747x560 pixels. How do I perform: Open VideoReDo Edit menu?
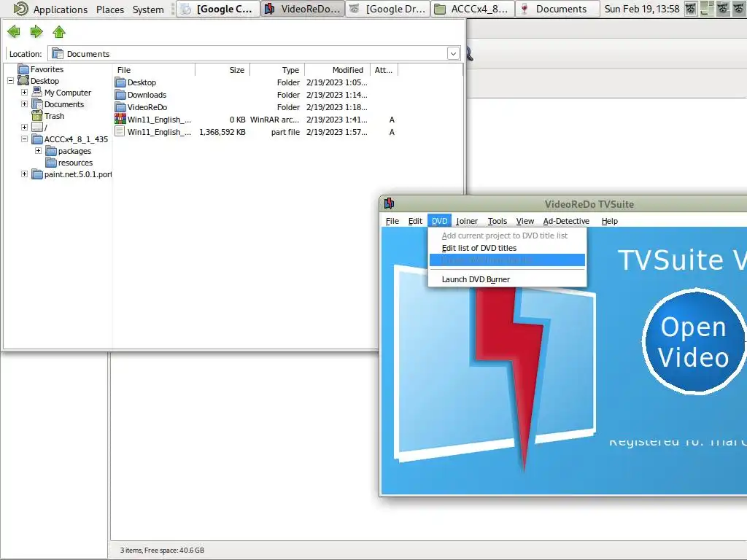pyautogui.click(x=415, y=221)
